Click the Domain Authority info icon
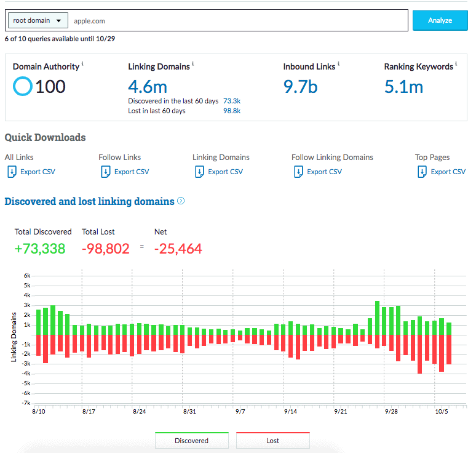The height and width of the screenshot is (453, 476). [x=82, y=63]
